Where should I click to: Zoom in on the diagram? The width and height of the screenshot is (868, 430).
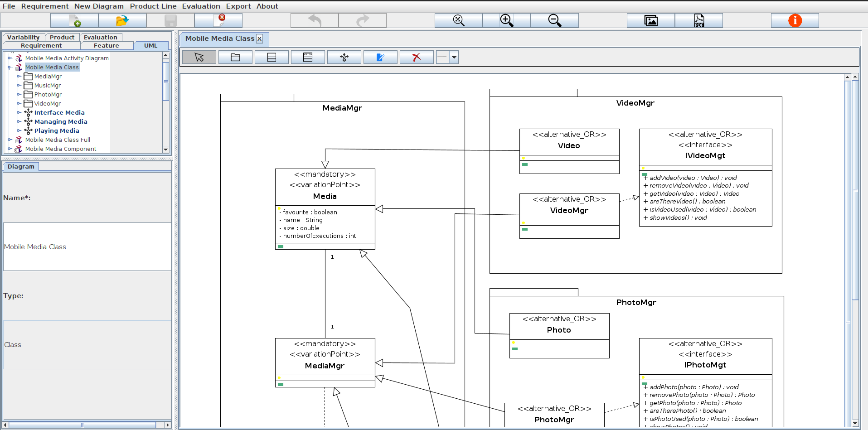(x=506, y=20)
